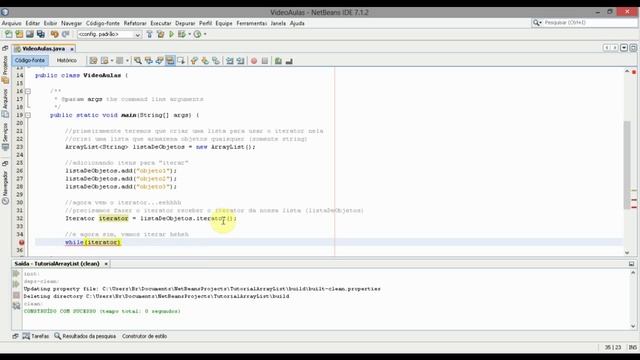This screenshot has height=360, width=640.
Task: Open Construtor de estilo window
Action: [x=144, y=336]
